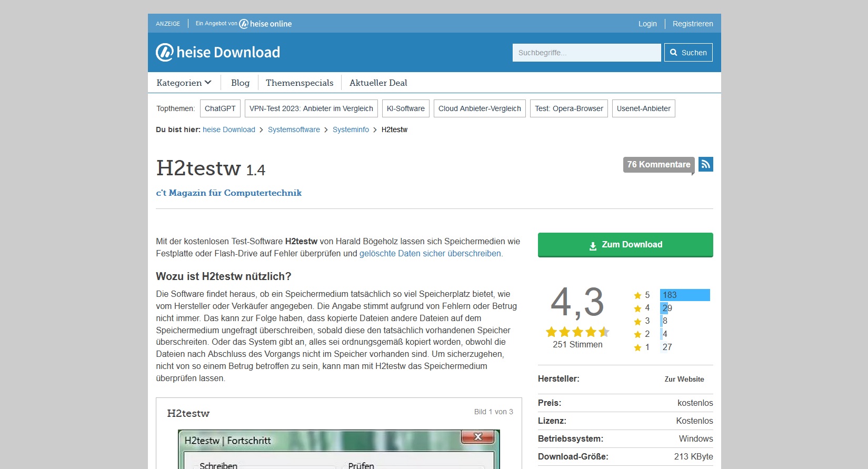The height and width of the screenshot is (469, 868).
Task: Click the heise Download logo
Action: (218, 52)
